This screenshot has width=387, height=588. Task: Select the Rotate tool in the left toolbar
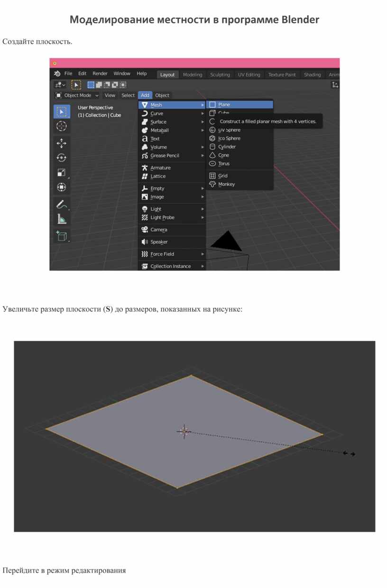point(62,158)
